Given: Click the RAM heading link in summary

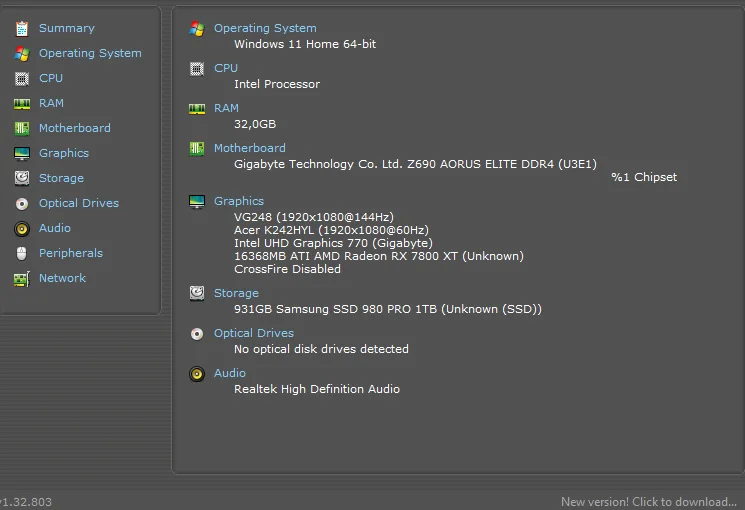Looking at the screenshot, I should (x=226, y=108).
